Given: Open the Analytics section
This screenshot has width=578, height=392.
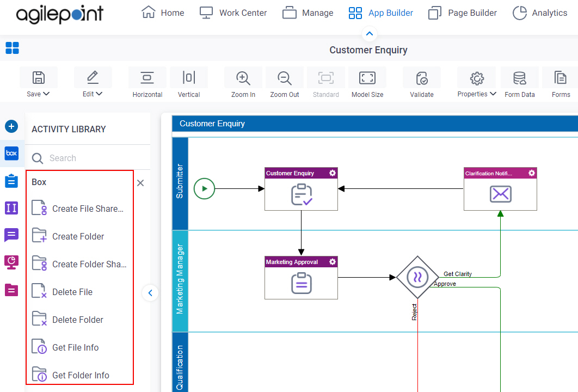Looking at the screenshot, I should (540, 13).
